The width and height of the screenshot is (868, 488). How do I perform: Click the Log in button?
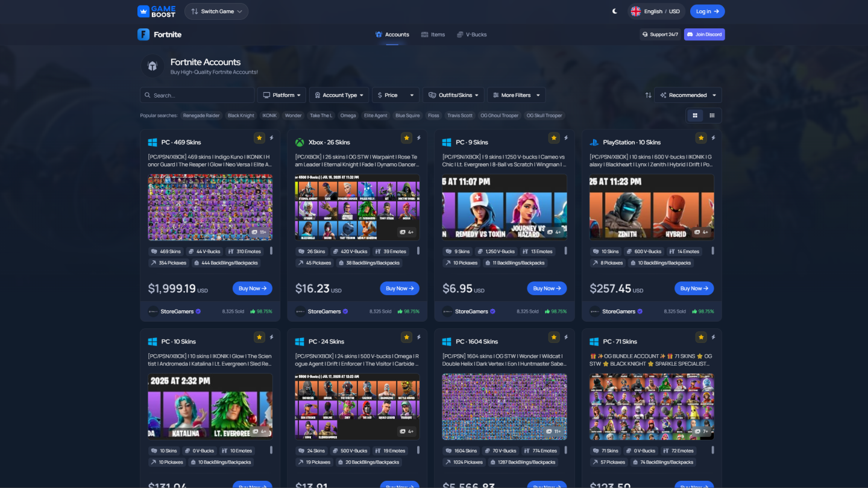click(x=707, y=11)
